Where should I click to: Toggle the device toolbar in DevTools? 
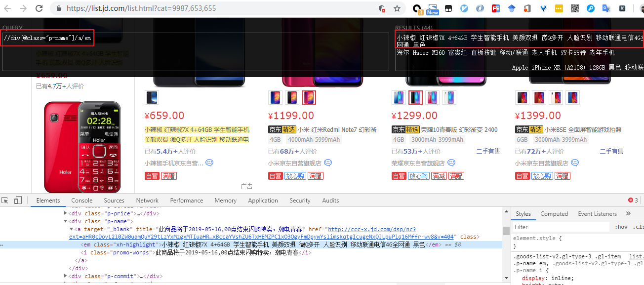[x=18, y=200]
